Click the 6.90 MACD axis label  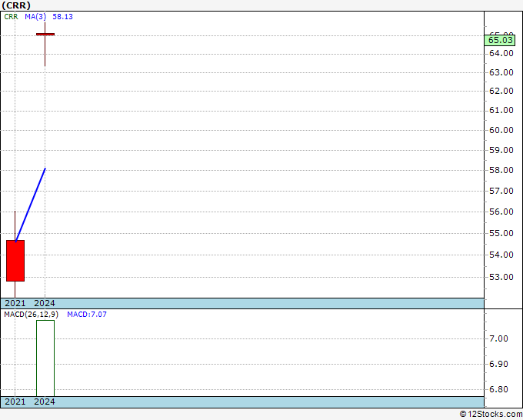(x=498, y=364)
